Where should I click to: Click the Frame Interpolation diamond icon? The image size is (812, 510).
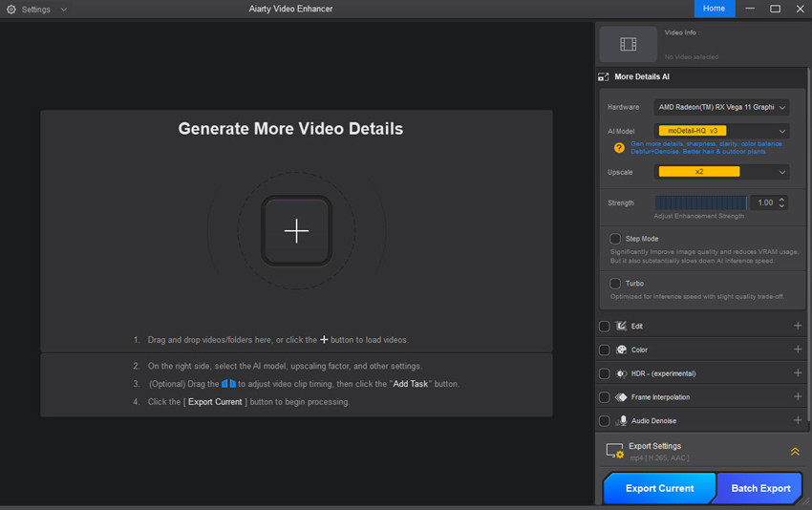point(621,397)
